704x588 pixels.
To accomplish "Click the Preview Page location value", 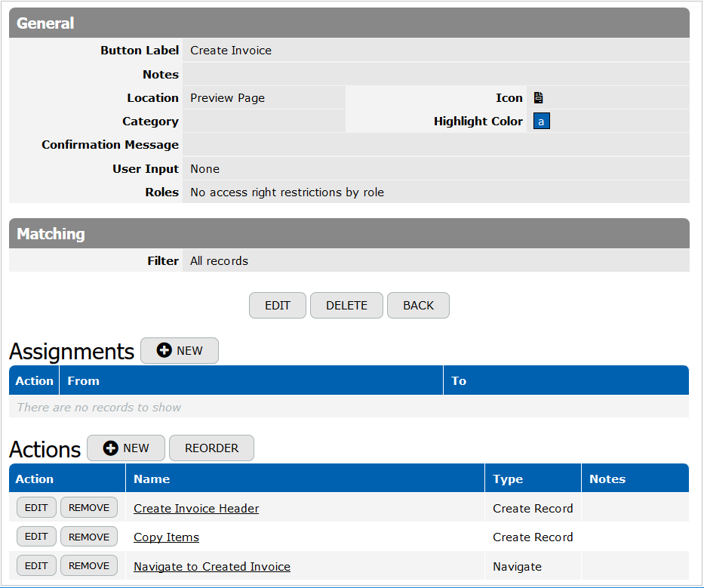I will pos(227,98).
